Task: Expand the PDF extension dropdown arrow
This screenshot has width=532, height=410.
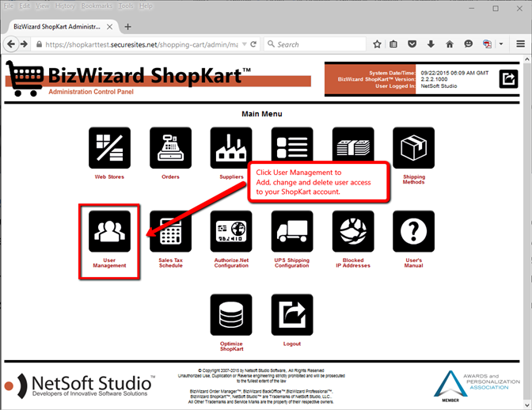Action: tap(501, 44)
